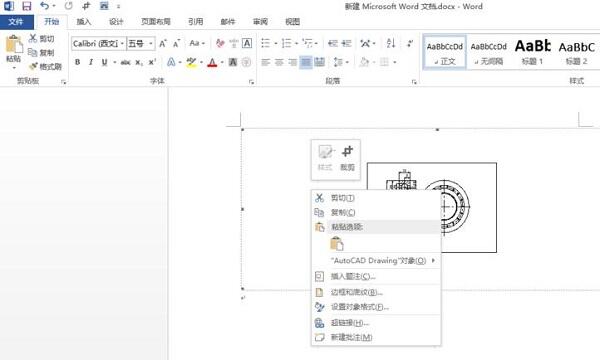Click the Format Painter brush icon

click(33, 67)
